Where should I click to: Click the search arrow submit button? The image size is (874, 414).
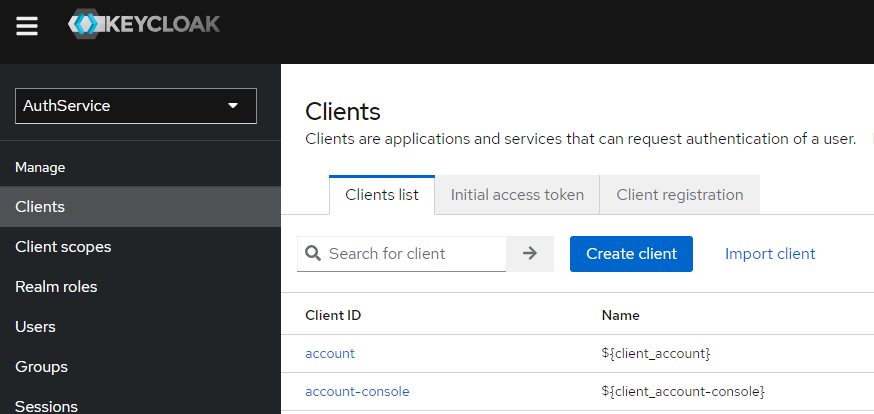[x=530, y=254]
